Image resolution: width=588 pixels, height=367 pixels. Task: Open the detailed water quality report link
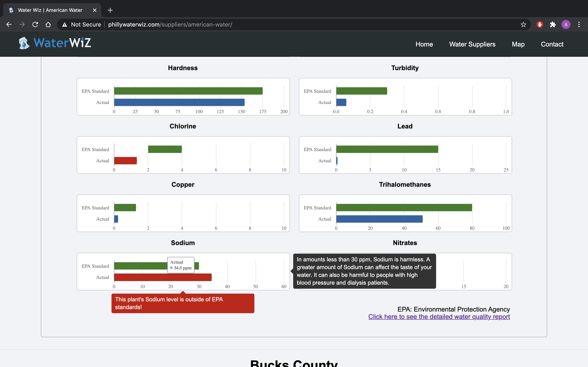click(x=439, y=317)
